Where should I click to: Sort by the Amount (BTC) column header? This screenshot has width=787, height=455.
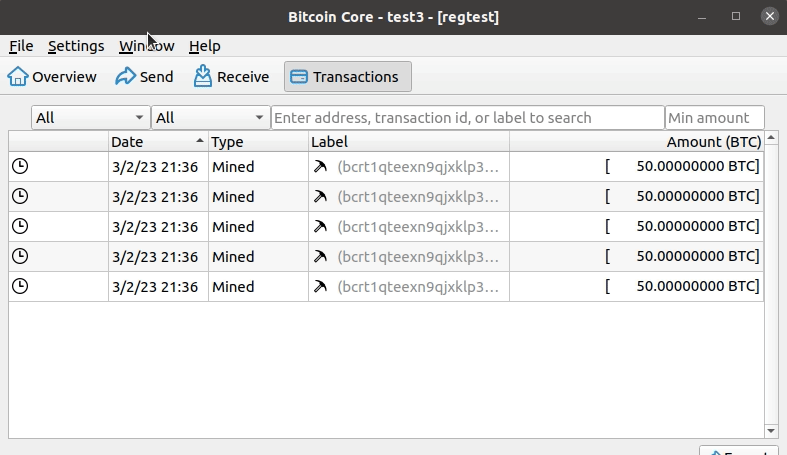coord(636,142)
